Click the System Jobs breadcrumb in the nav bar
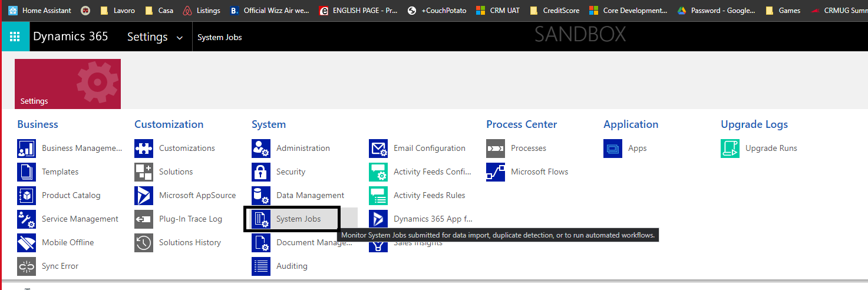Viewport: 868px width, 290px height. pos(220,37)
